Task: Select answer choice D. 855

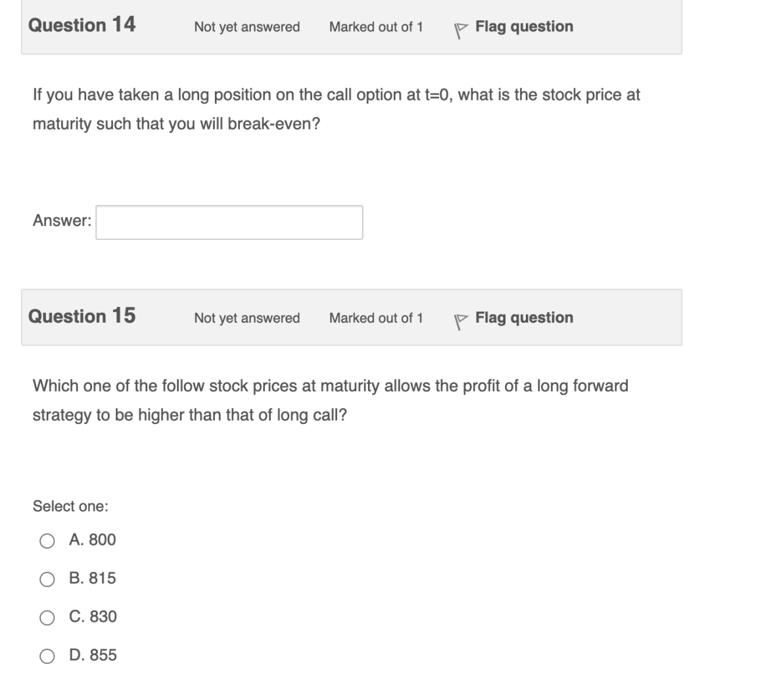Action: point(47,655)
